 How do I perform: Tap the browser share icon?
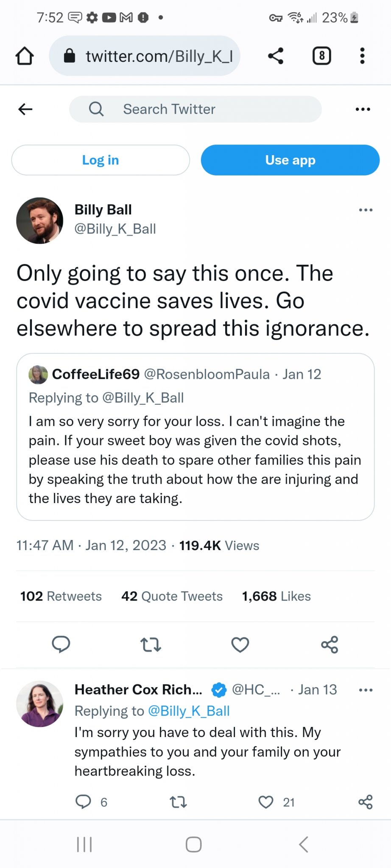[276, 56]
